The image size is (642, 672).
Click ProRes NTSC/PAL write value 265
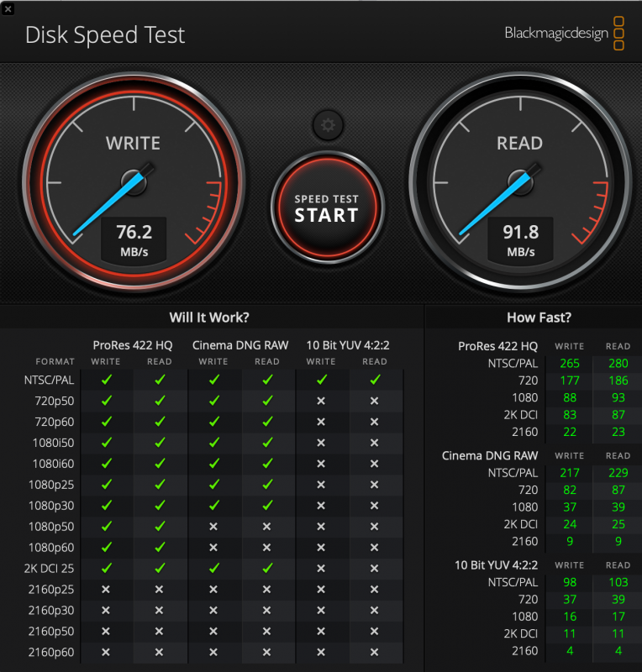pyautogui.click(x=570, y=364)
